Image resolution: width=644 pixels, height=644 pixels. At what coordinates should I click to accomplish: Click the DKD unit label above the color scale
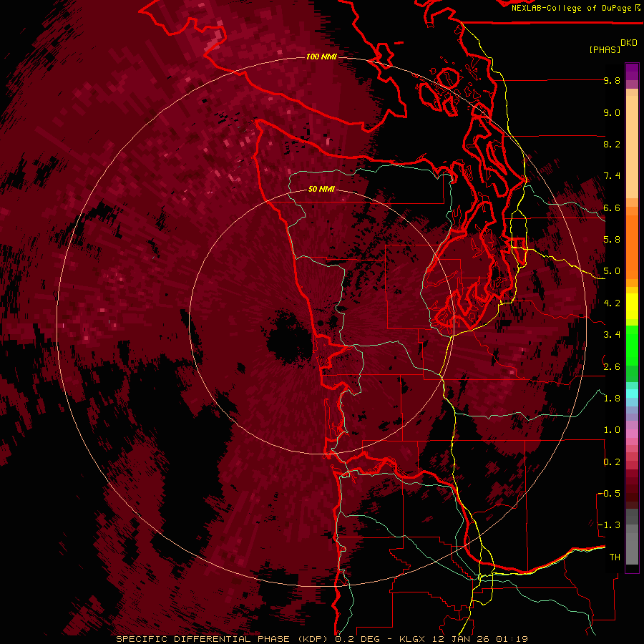629,43
